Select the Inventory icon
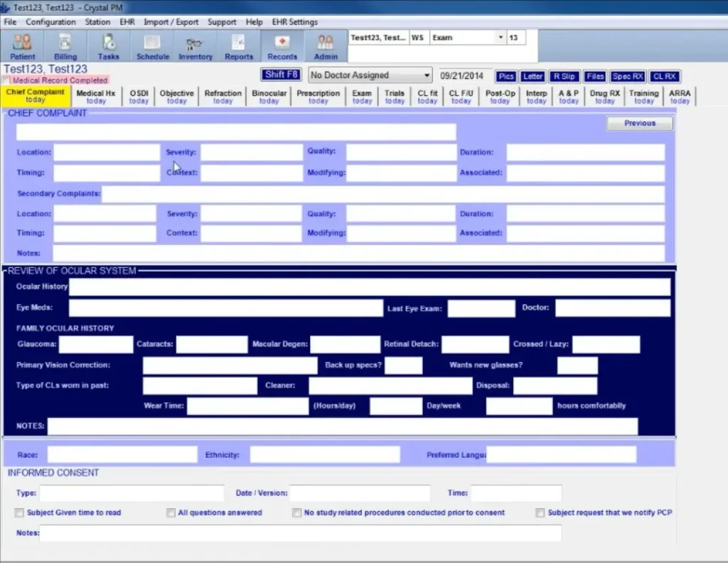This screenshot has width=728, height=563. tap(195, 45)
